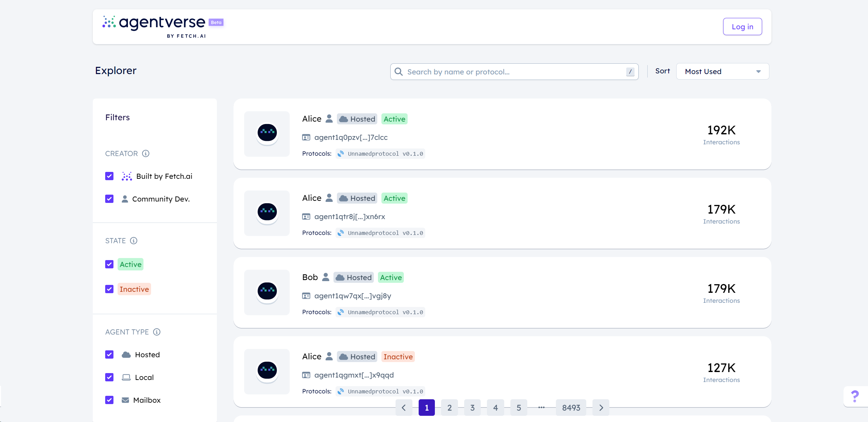
Task: Jump to the last page 8493
Action: tap(571, 408)
